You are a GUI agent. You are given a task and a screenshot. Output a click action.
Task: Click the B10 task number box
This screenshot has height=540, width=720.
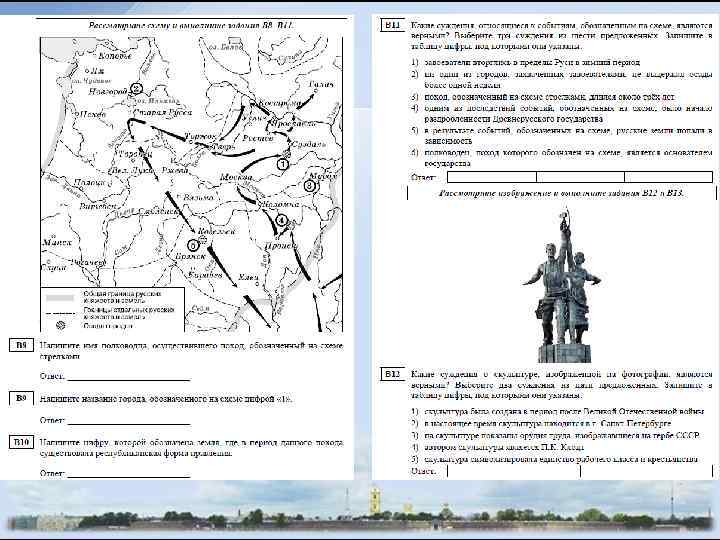tap(21, 442)
